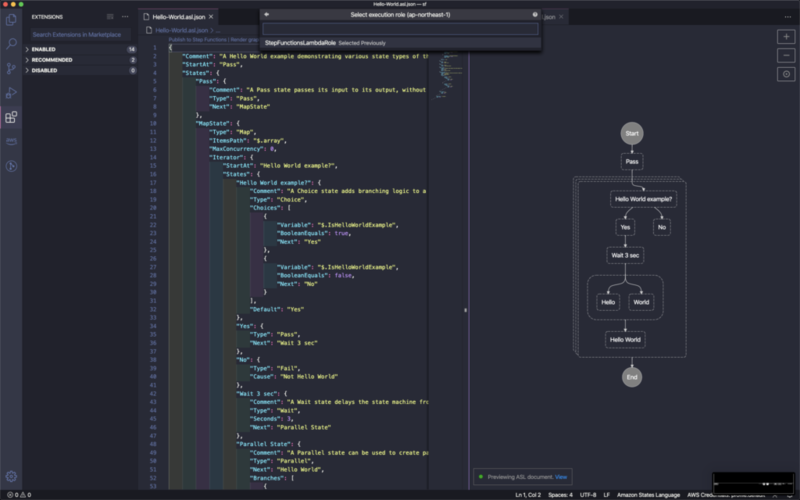This screenshot has width=800, height=500.
Task: Click the "ItemsPath": "$.array" line
Action: [x=248, y=140]
